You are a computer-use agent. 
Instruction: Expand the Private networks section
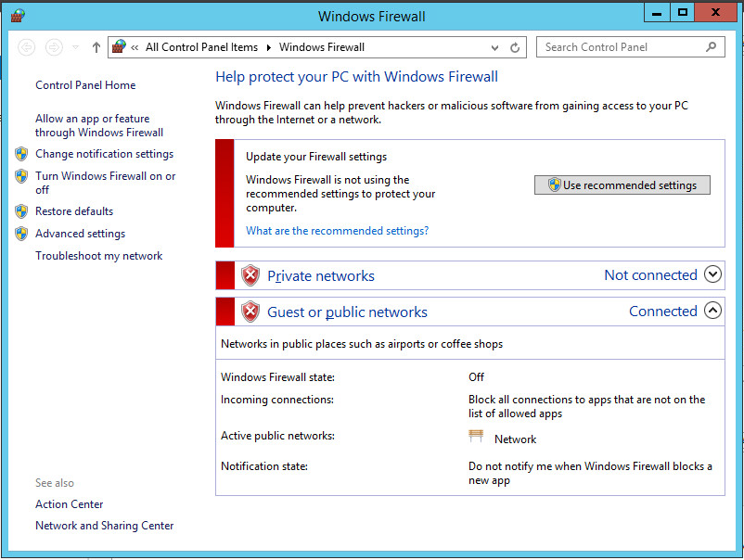coord(712,274)
